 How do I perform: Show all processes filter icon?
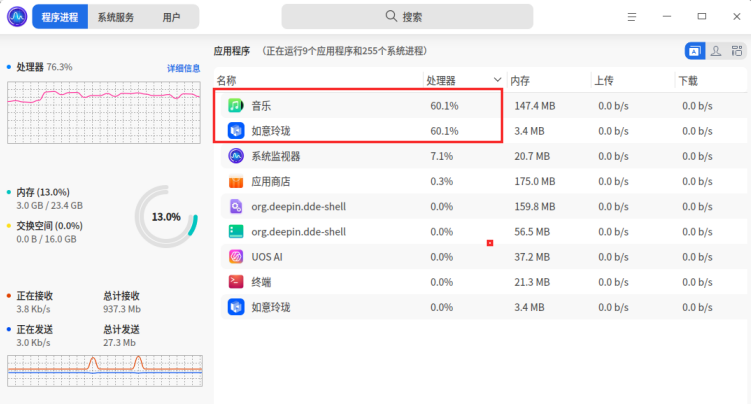click(737, 51)
